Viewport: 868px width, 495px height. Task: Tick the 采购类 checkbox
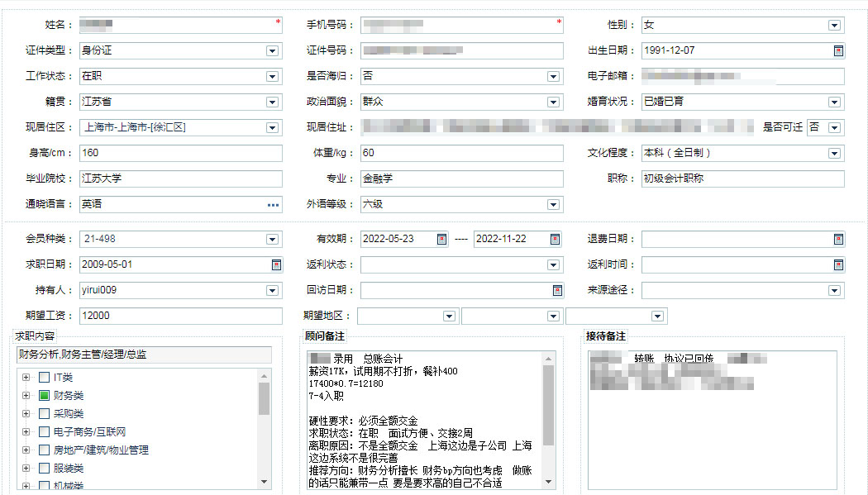click(x=45, y=414)
